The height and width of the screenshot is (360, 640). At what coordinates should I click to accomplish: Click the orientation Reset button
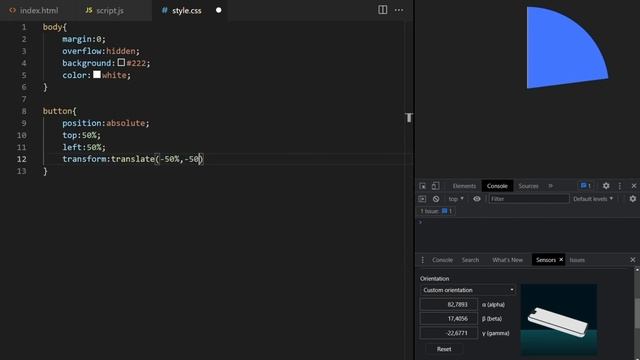444,349
